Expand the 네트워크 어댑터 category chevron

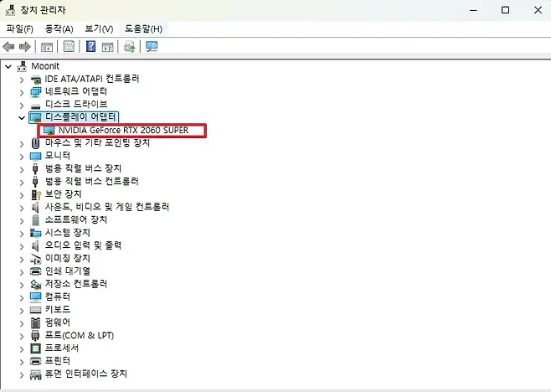tap(22, 92)
